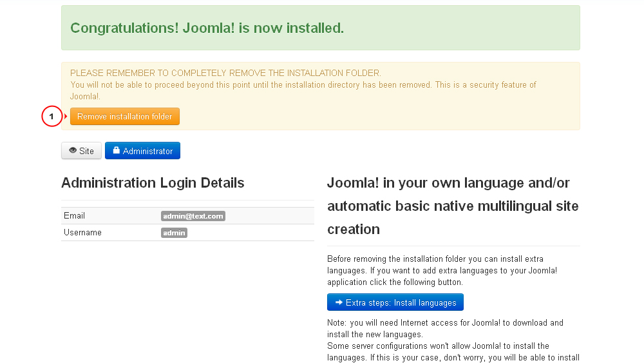Go to the Administrator login button
This screenshot has height=363, width=644.
[142, 151]
